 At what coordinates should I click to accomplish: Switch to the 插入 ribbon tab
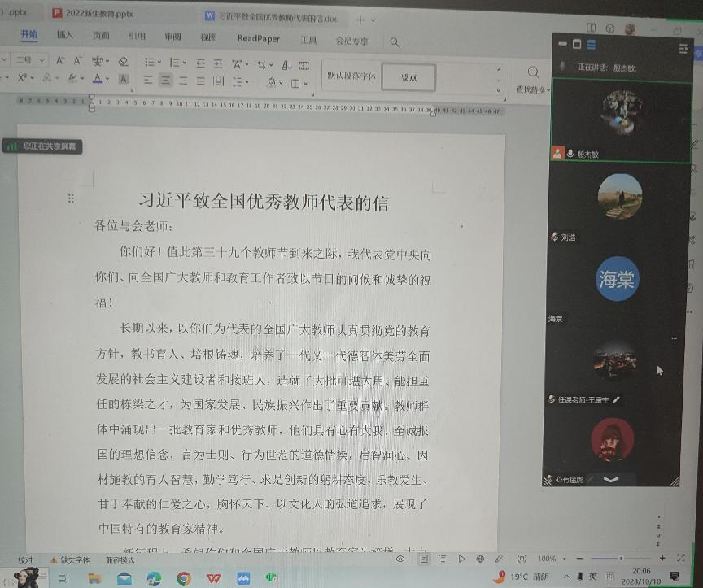(64, 36)
